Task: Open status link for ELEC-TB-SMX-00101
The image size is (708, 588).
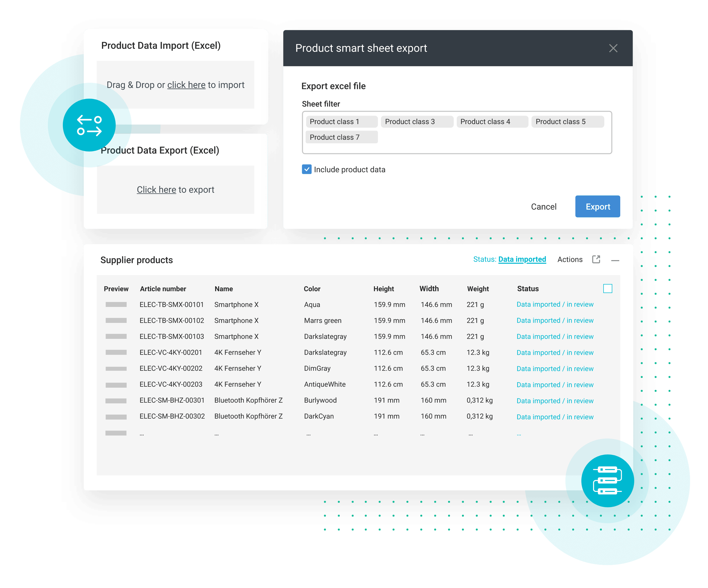Action: click(555, 304)
